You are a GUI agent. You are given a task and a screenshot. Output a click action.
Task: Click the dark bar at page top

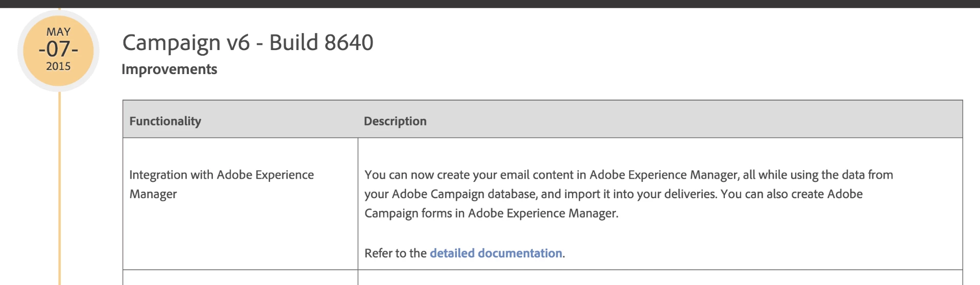[490, 4]
